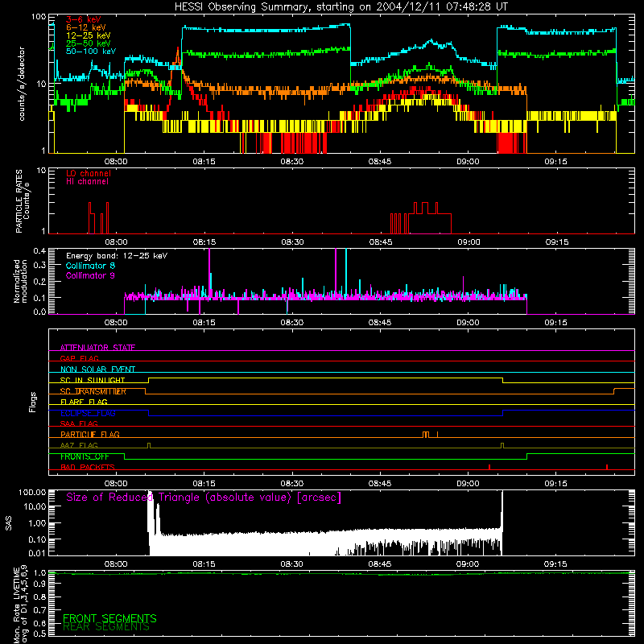Click the counts/s/detector axis label
This screenshot has height=644, width=644.
(22, 84)
